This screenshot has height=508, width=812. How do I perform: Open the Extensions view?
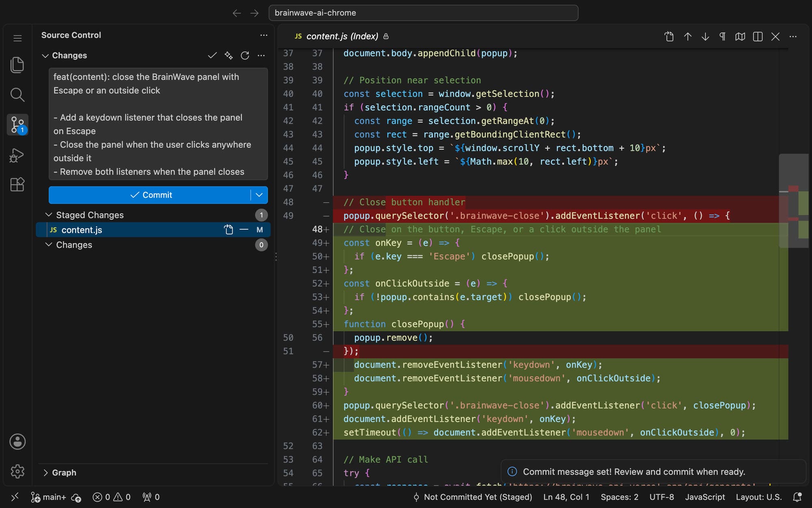click(17, 185)
